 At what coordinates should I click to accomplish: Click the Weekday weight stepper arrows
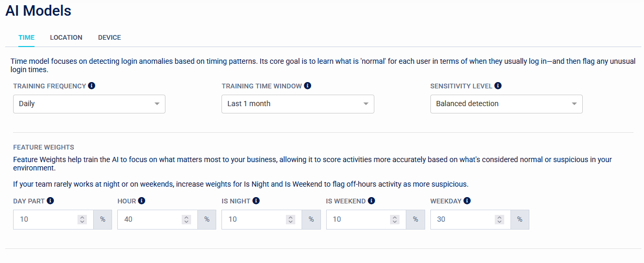click(499, 220)
